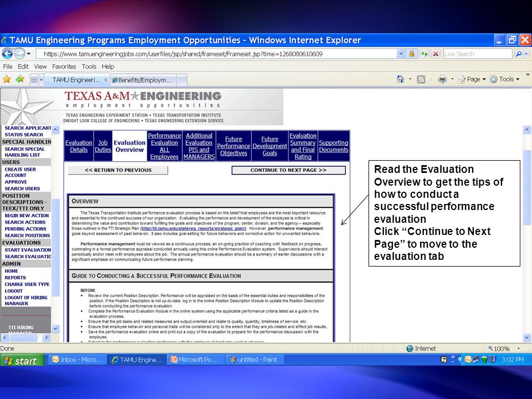
Task: Open the Tools menu in menu bar
Action: (x=89, y=66)
